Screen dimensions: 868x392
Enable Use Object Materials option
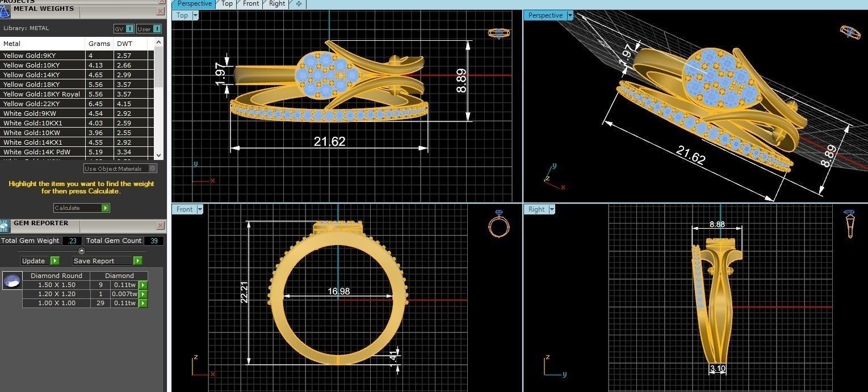pyautogui.click(x=120, y=168)
